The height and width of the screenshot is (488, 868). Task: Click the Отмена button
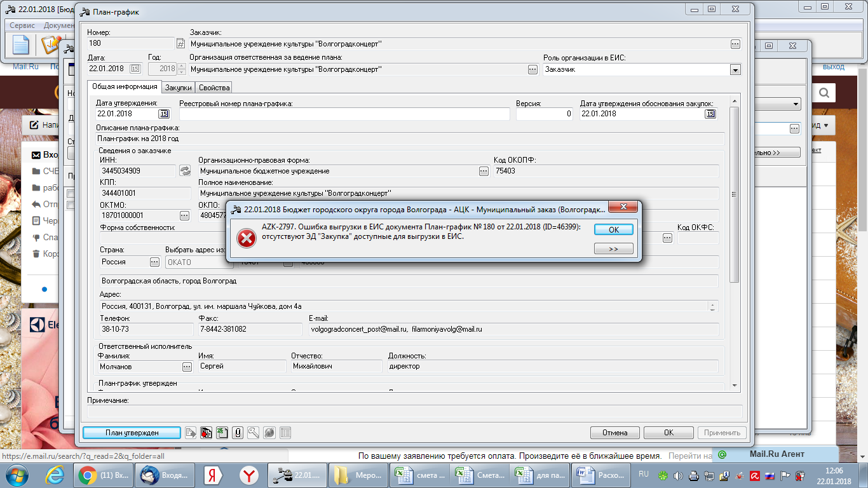tap(614, 433)
